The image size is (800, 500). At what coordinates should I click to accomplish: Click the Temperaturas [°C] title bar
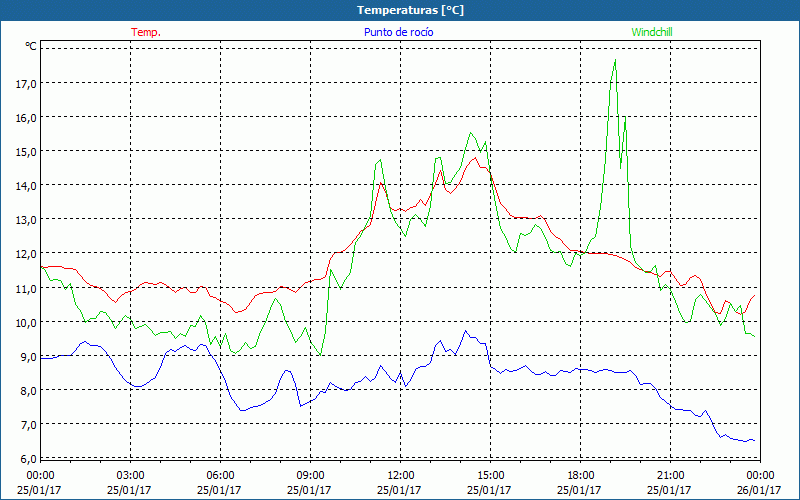400,10
